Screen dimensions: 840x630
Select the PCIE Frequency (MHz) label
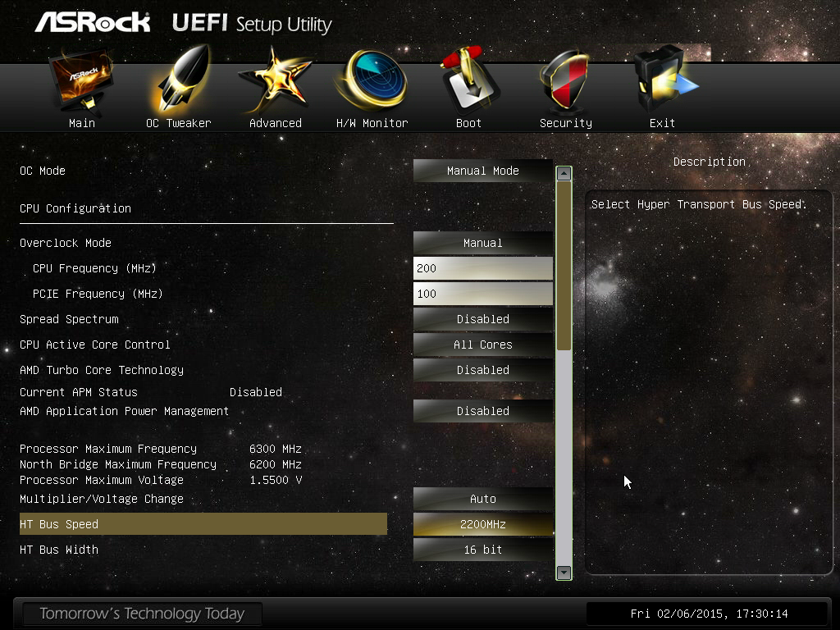(98, 294)
